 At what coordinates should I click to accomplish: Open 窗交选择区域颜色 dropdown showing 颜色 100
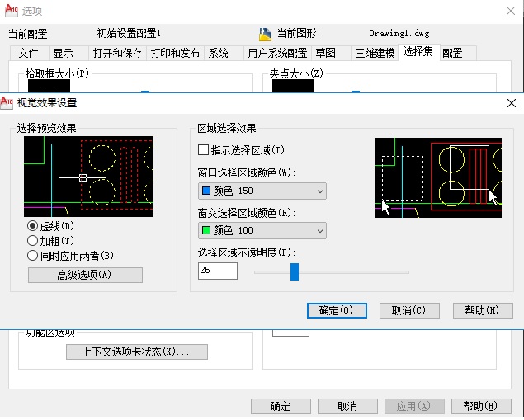click(262, 230)
